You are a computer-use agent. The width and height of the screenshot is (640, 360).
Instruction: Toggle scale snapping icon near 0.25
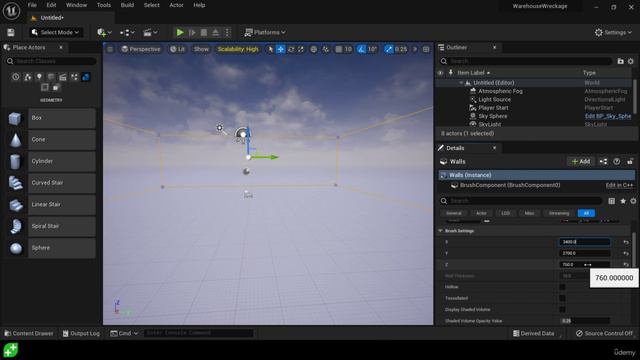pos(388,49)
